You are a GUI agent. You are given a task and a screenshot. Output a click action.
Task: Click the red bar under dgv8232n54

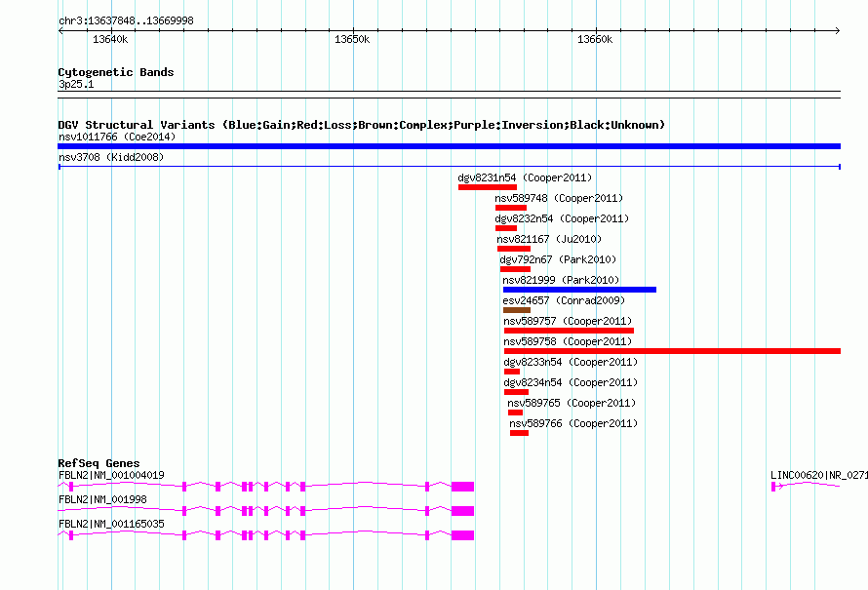tap(506, 228)
